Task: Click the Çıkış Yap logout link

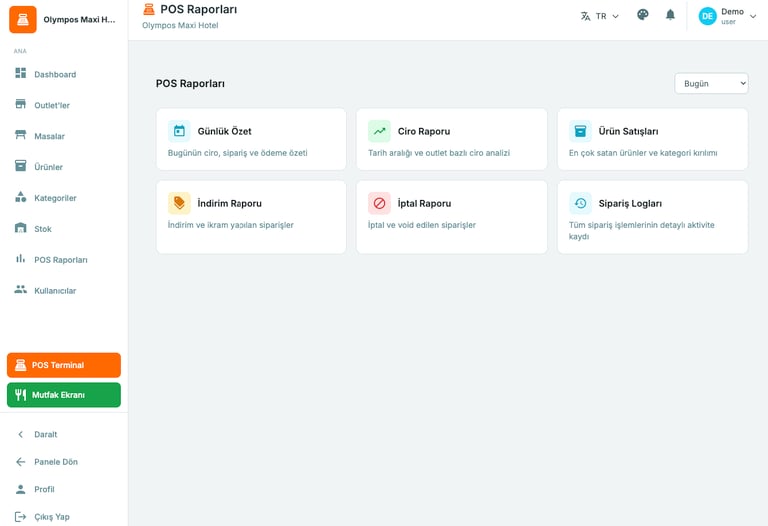Action: pos(51,517)
